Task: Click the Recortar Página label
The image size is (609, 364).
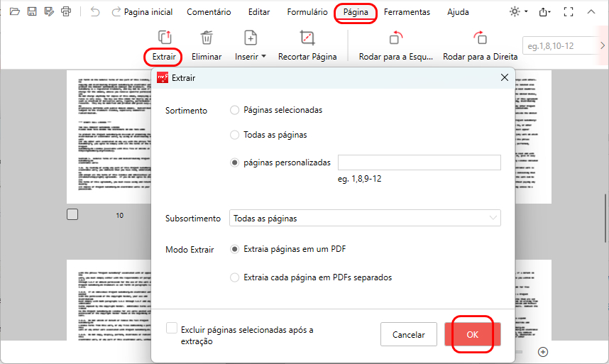Action: pos(307,57)
